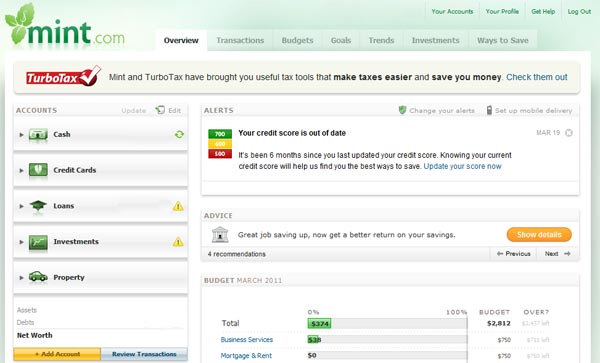
Task: Open the Goals tab
Action: tap(341, 40)
